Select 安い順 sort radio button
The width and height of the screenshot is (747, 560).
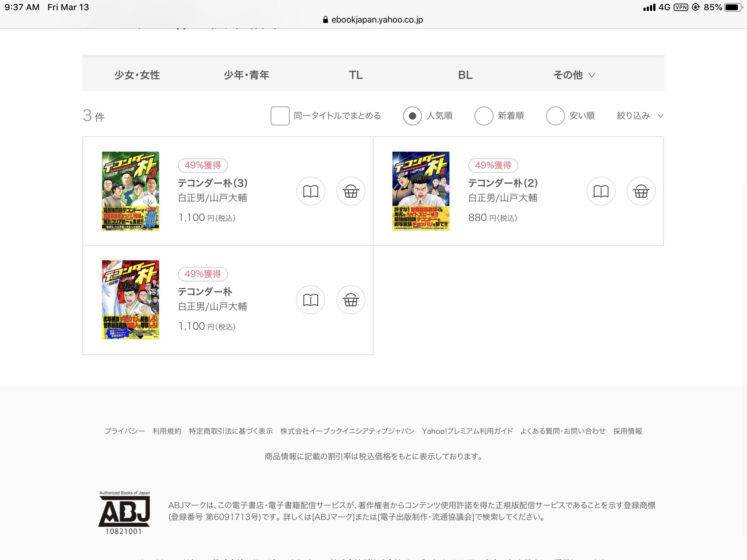(555, 116)
